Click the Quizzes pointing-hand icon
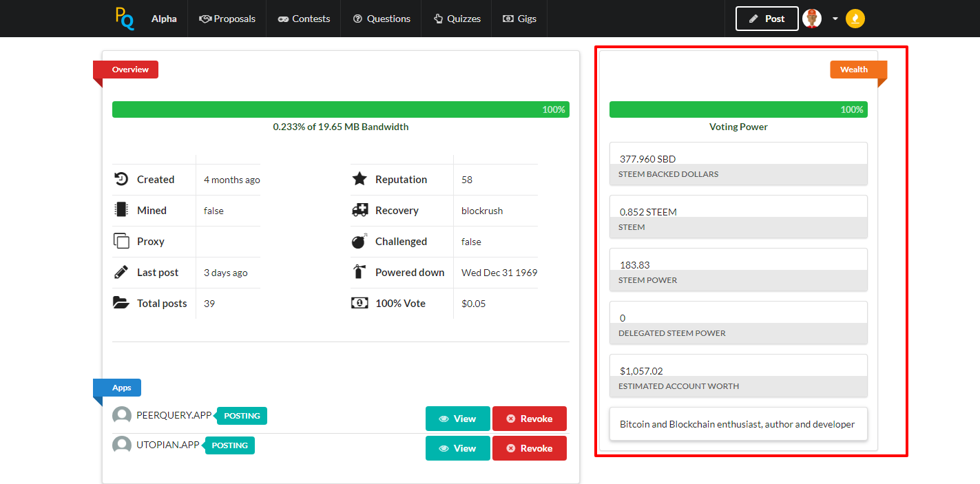The image size is (980, 484). 438,19
